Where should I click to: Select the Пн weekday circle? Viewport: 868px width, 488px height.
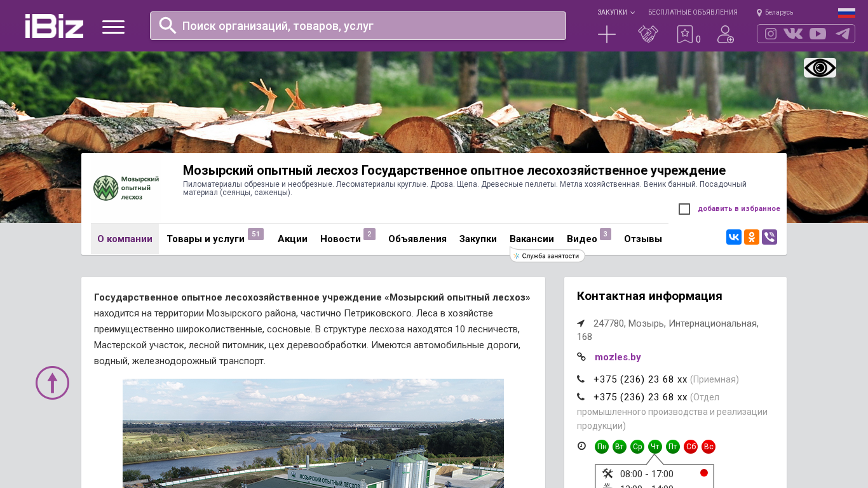pyautogui.click(x=602, y=447)
